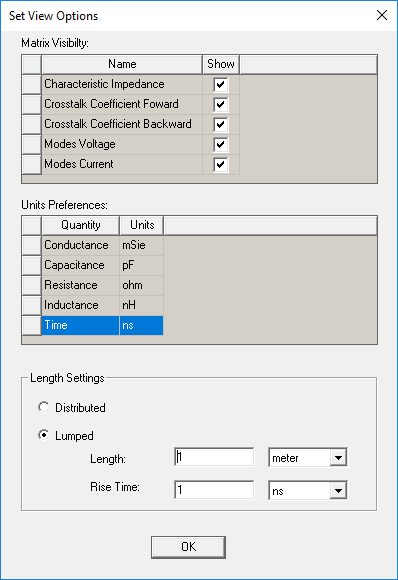
Task: Click the ns units cell for Time
Action: (142, 326)
